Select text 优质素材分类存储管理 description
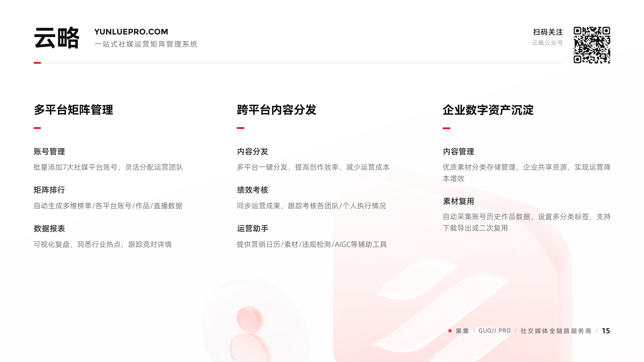644x362 pixels. tap(527, 173)
